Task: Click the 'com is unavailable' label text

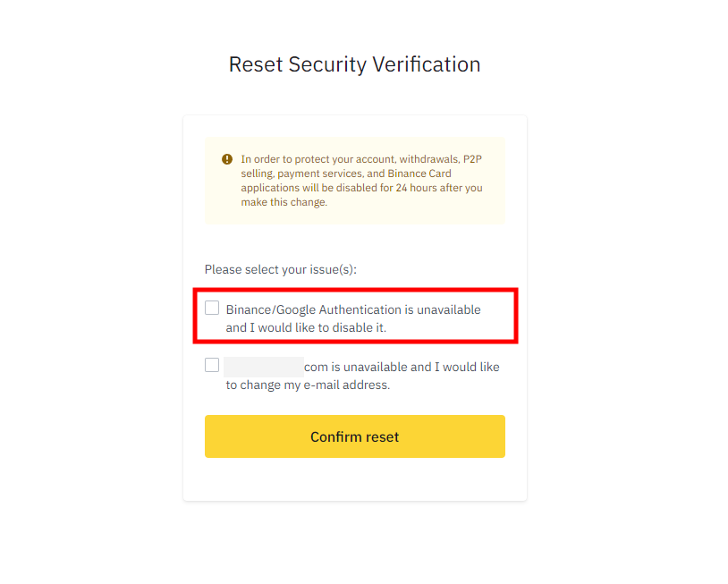Action: (356, 367)
